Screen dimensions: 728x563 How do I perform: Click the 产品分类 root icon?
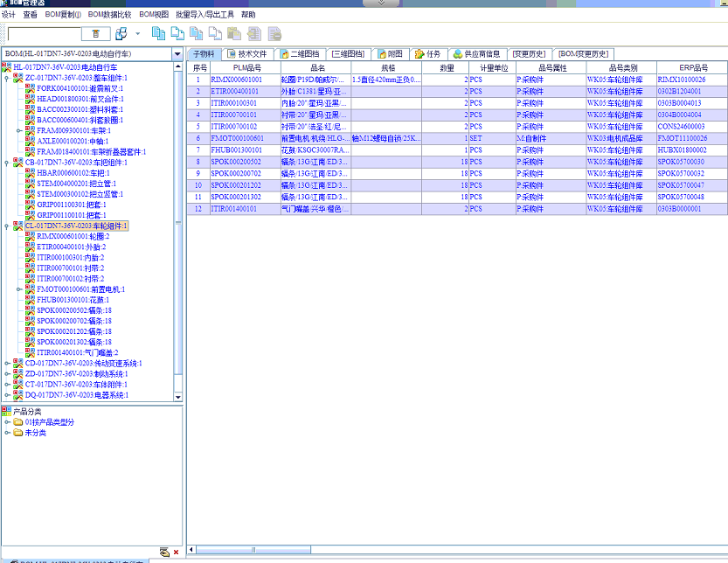[7, 411]
